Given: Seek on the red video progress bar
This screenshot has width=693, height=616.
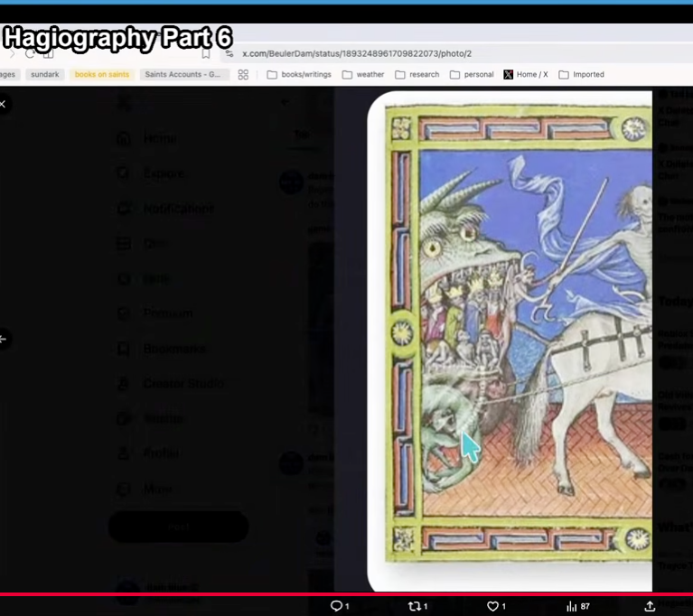Looking at the screenshot, I should point(347,594).
